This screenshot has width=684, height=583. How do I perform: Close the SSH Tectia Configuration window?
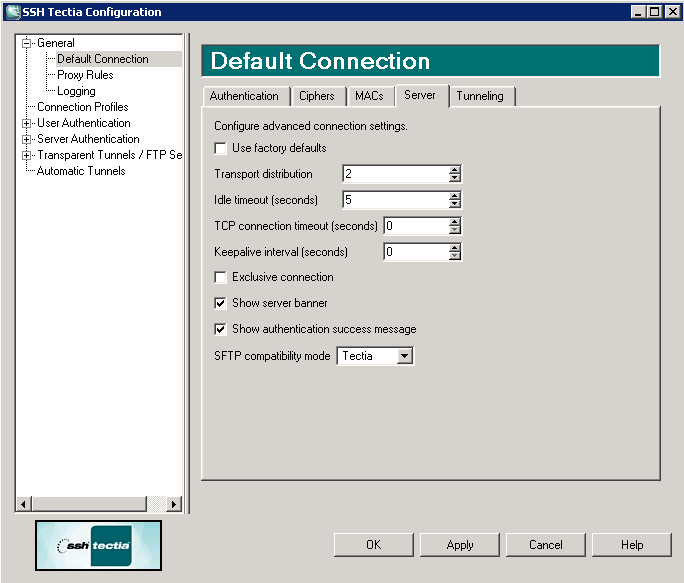(x=673, y=12)
